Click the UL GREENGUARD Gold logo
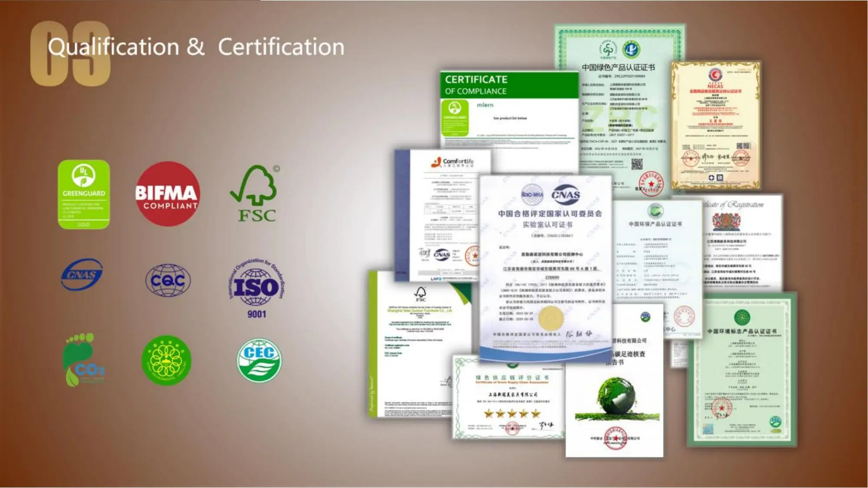This screenshot has width=868, height=488. tap(84, 194)
